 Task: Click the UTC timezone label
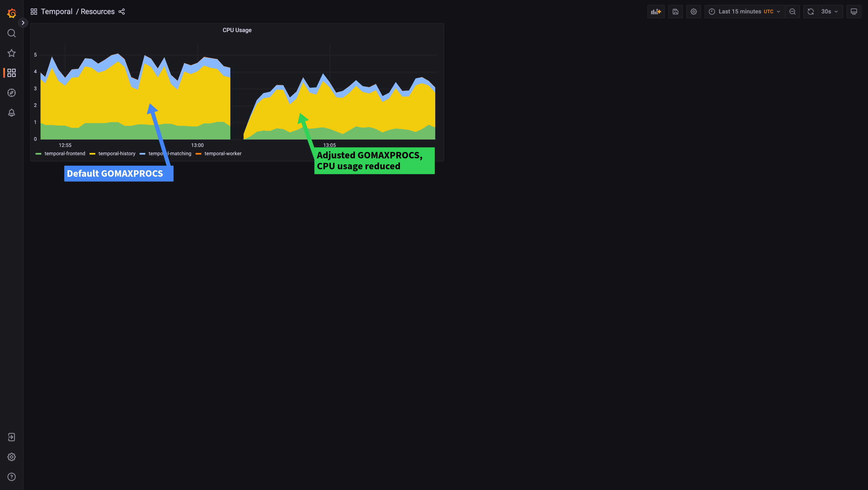coord(768,11)
